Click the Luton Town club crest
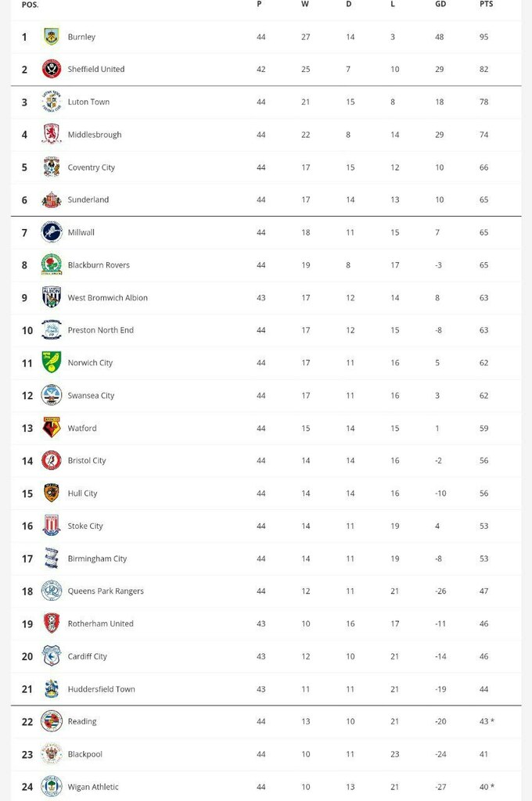Image resolution: width=532 pixels, height=801 pixels. 52,102
